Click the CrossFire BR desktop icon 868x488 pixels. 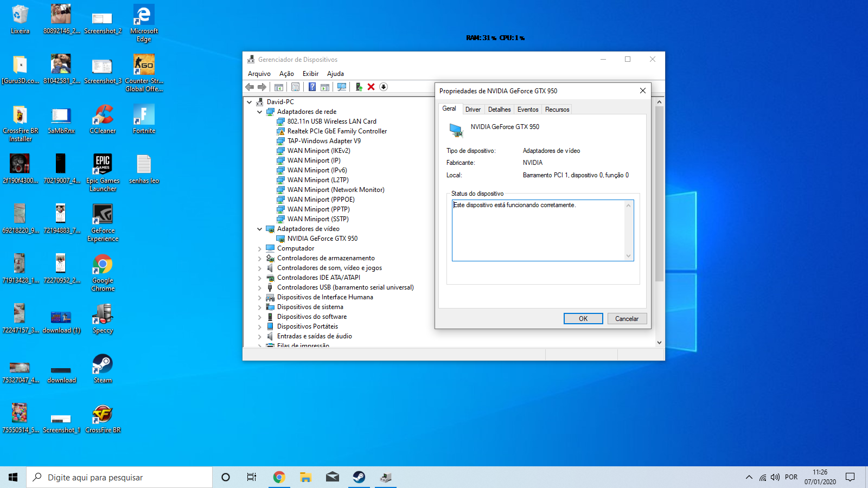pyautogui.click(x=103, y=419)
